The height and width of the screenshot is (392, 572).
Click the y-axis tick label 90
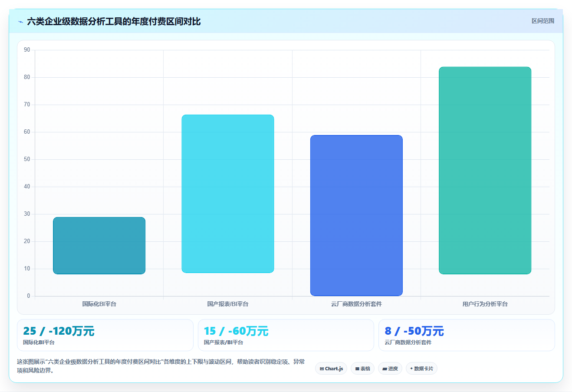click(x=27, y=50)
